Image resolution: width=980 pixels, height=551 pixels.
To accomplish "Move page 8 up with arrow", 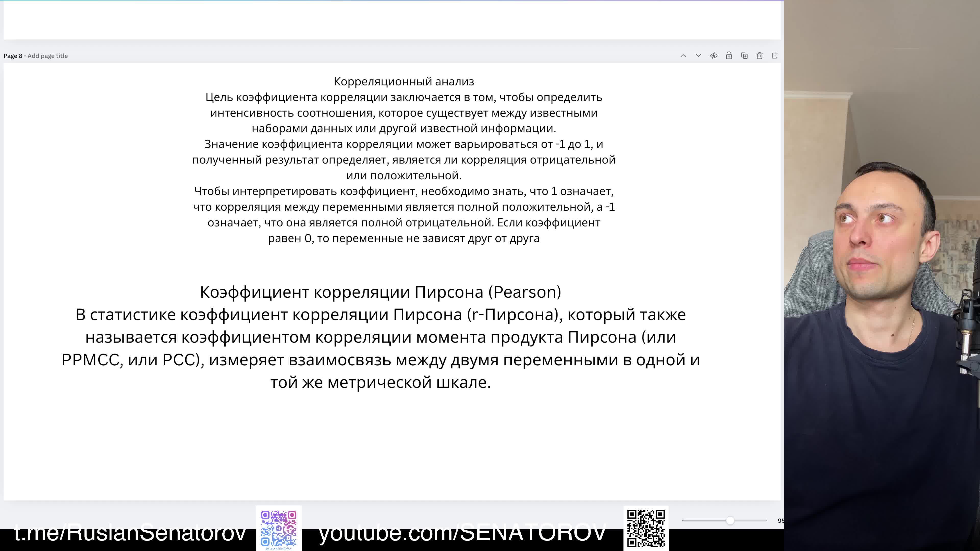I will [x=683, y=56].
